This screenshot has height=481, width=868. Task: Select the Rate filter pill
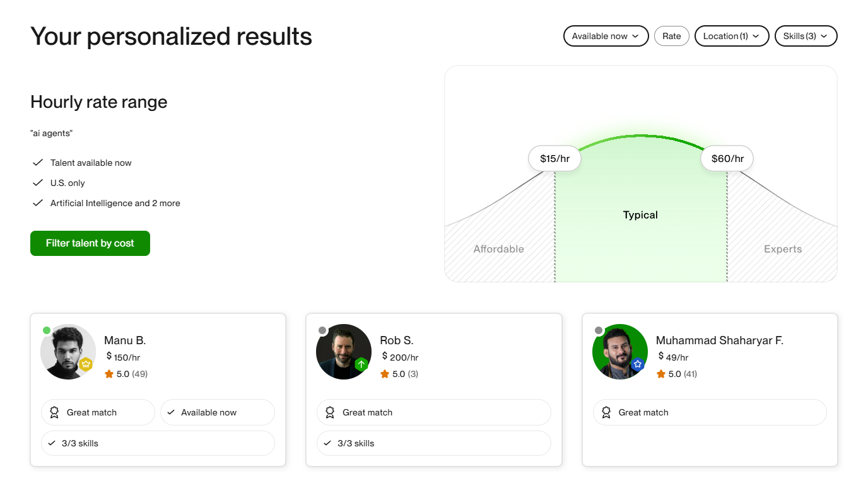click(671, 36)
